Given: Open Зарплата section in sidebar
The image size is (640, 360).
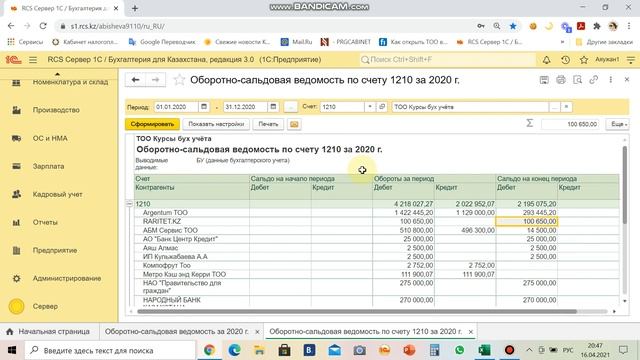Looking at the screenshot, I should [x=48, y=167].
